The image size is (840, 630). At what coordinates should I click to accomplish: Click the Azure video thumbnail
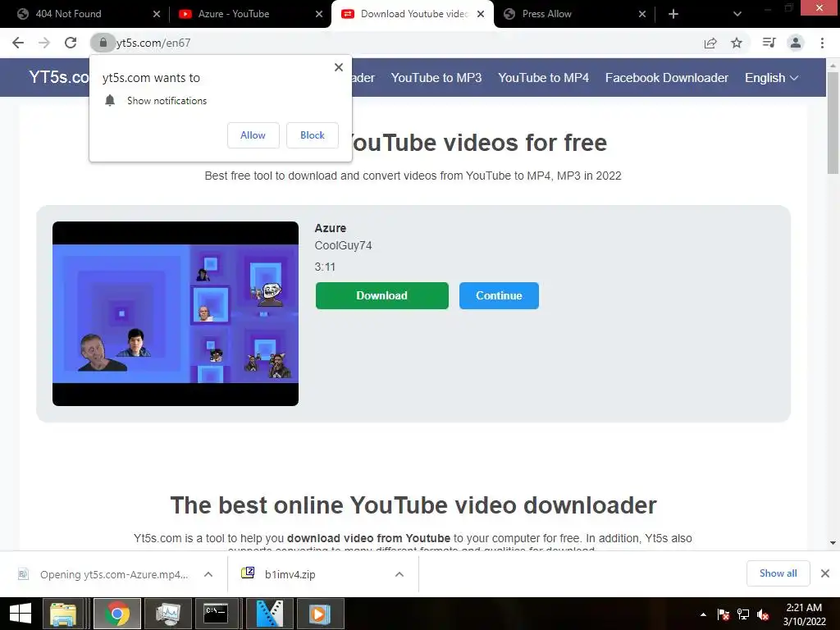tap(176, 313)
